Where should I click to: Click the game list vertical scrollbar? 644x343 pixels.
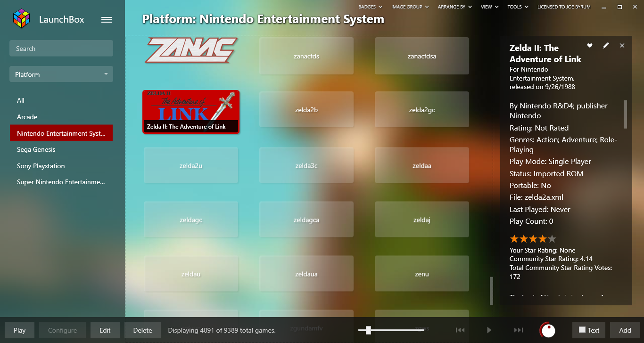point(491,290)
